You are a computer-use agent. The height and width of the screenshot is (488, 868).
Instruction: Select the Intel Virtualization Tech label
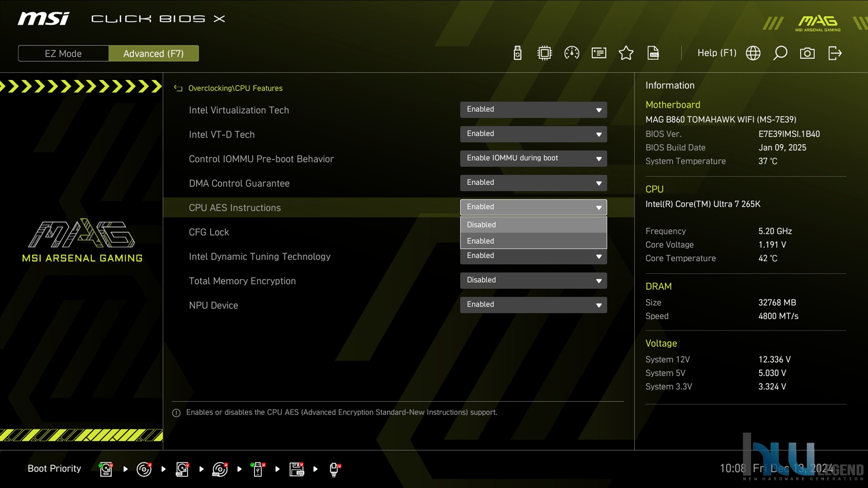tap(239, 110)
